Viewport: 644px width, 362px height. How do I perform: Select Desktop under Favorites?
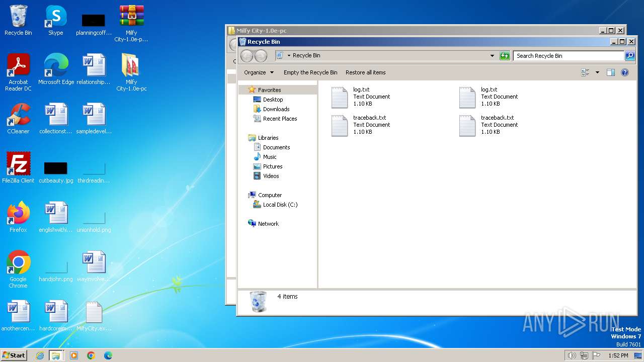click(x=273, y=100)
